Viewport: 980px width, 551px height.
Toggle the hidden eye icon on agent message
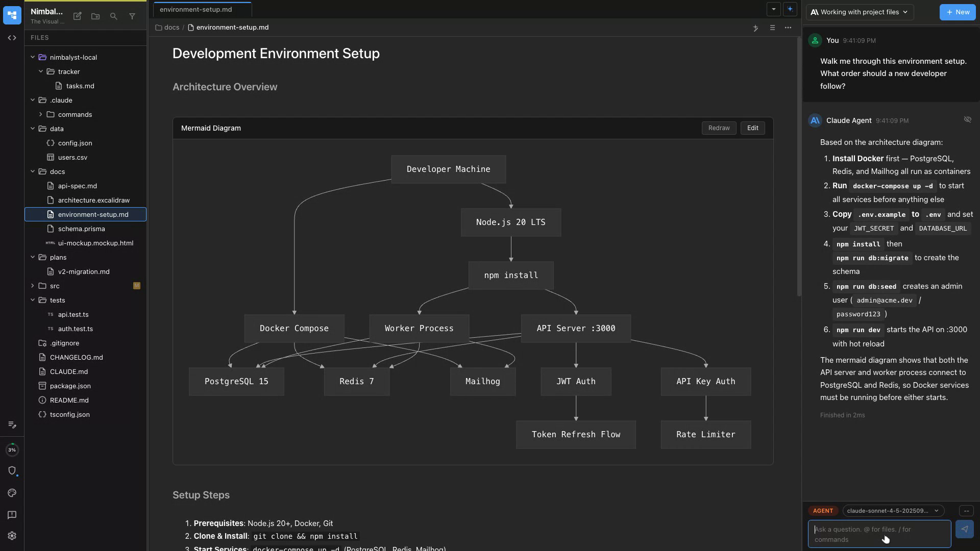pyautogui.click(x=967, y=119)
